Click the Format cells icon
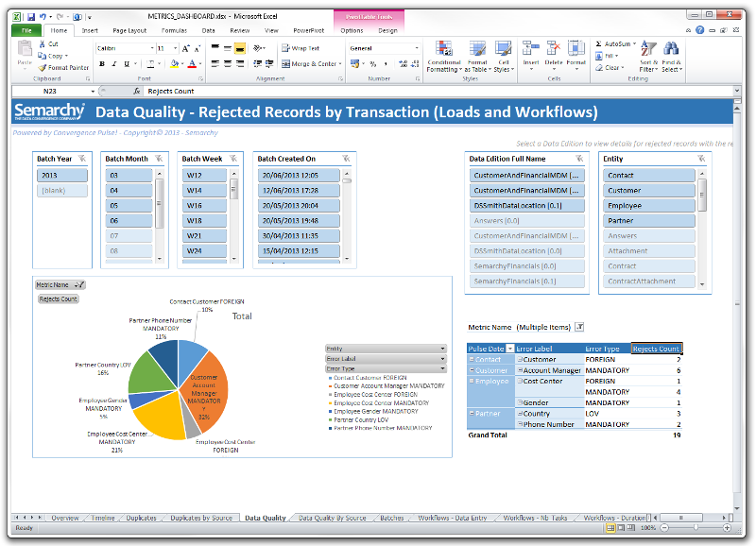 coord(576,49)
